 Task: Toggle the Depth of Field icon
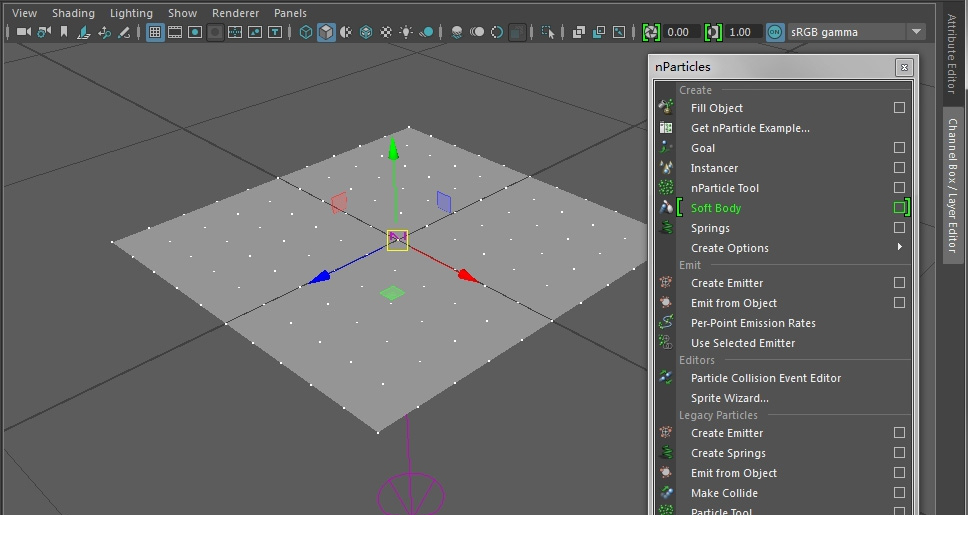pos(517,32)
